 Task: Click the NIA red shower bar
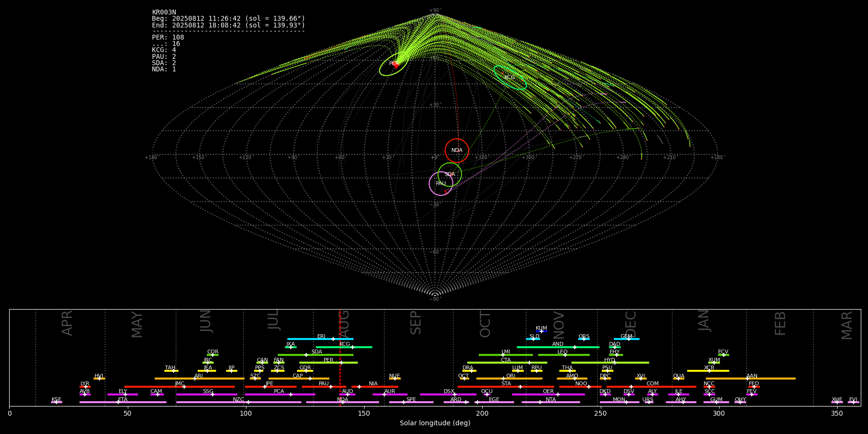click(x=375, y=387)
